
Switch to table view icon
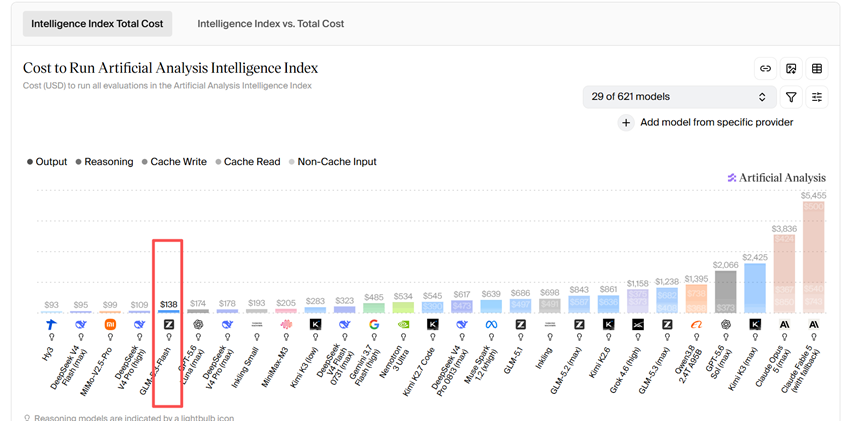point(817,68)
